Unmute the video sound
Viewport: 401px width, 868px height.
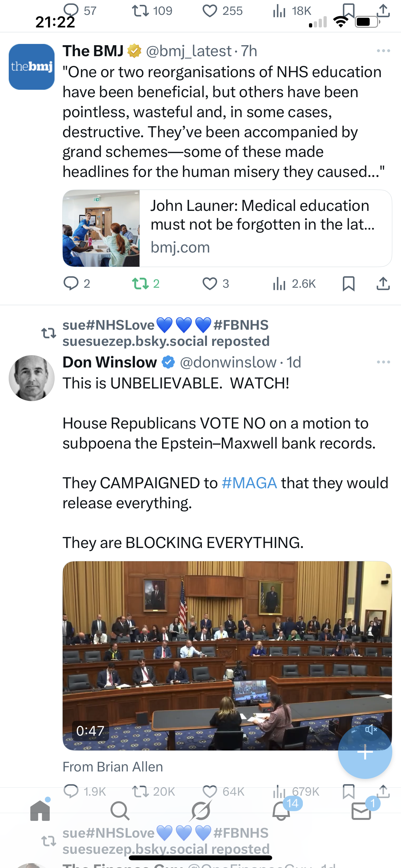371,730
